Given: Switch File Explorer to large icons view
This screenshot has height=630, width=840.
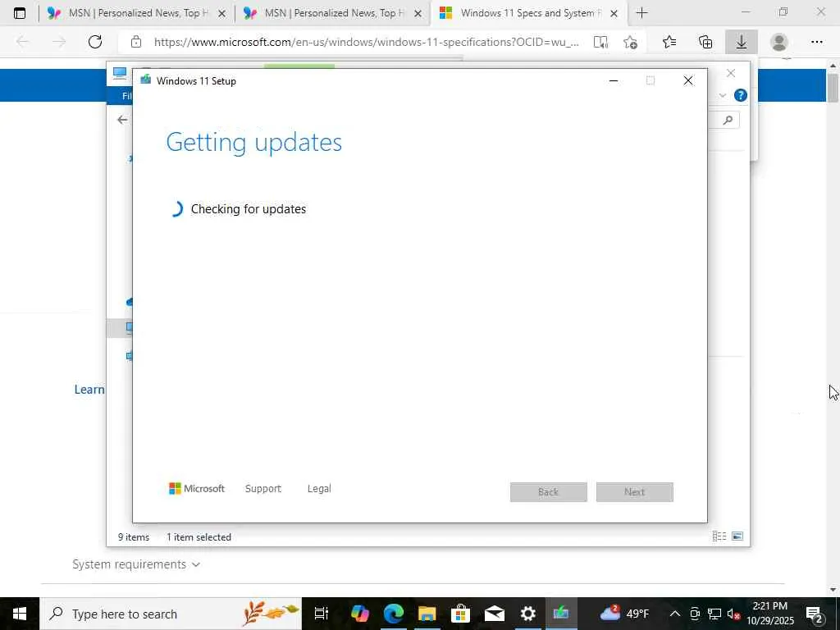Looking at the screenshot, I should click(x=737, y=536).
